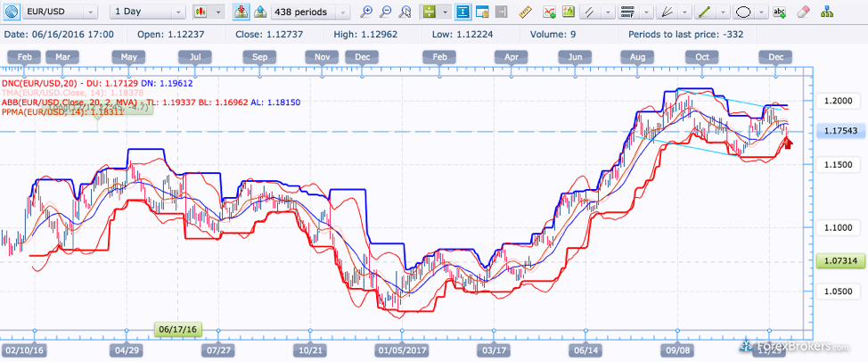Click the zoom out magnifier icon
The height and width of the screenshot is (362, 868).
386,12
